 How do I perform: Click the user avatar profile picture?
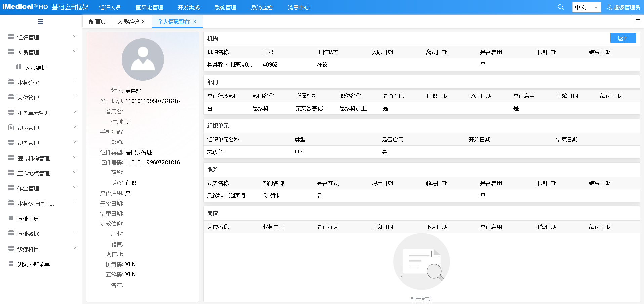[142, 59]
